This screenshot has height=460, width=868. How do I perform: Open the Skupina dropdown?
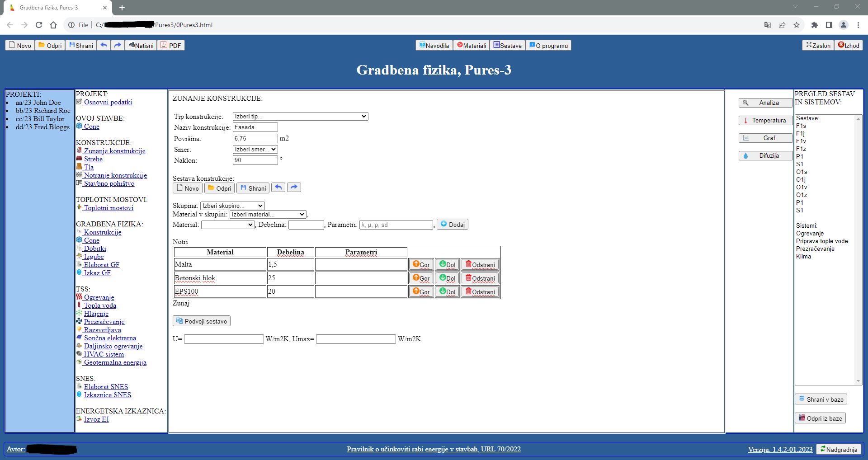tap(232, 205)
